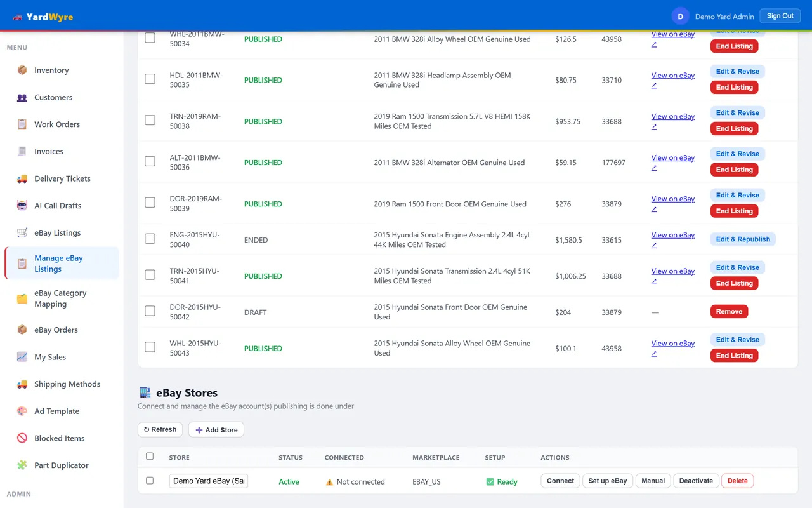812x508 pixels.
Task: Click the YardWyre logo
Action: (43, 17)
